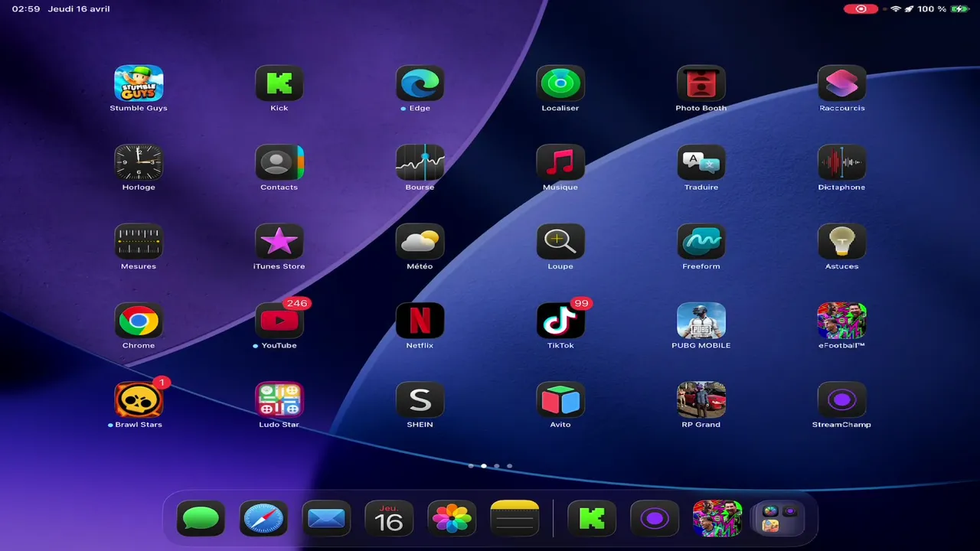This screenshot has width=980, height=551.
Task: Open YouTube with 246 notifications
Action: (279, 321)
